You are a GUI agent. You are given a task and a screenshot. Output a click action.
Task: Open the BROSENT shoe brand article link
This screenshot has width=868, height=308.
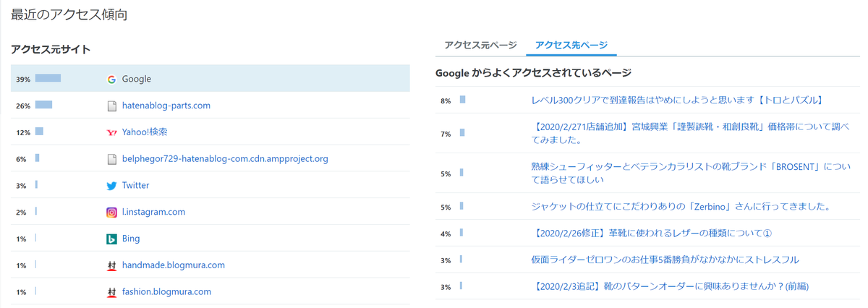(x=691, y=173)
